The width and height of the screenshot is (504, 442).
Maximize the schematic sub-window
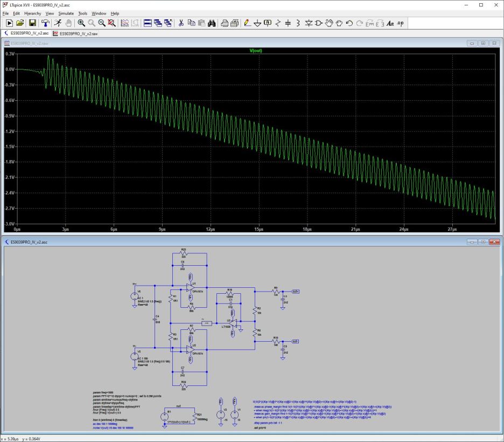pos(483,241)
